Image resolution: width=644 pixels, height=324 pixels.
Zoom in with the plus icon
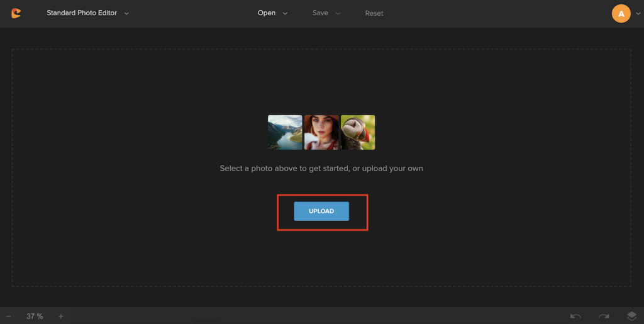tap(61, 316)
